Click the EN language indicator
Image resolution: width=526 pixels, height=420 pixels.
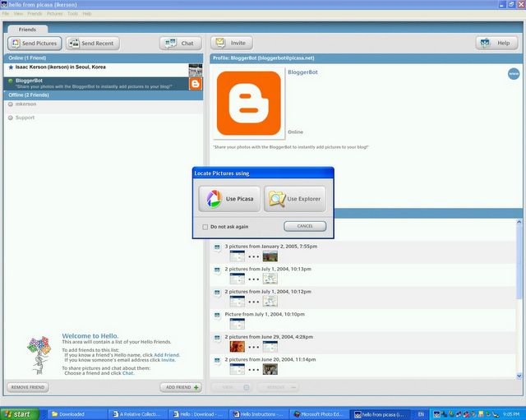[421, 414]
